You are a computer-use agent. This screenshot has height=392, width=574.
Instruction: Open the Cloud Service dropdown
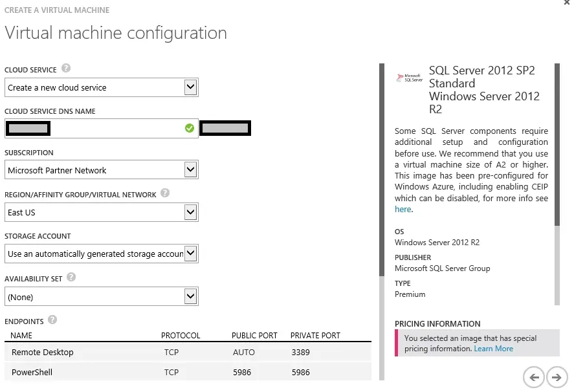pyautogui.click(x=190, y=87)
